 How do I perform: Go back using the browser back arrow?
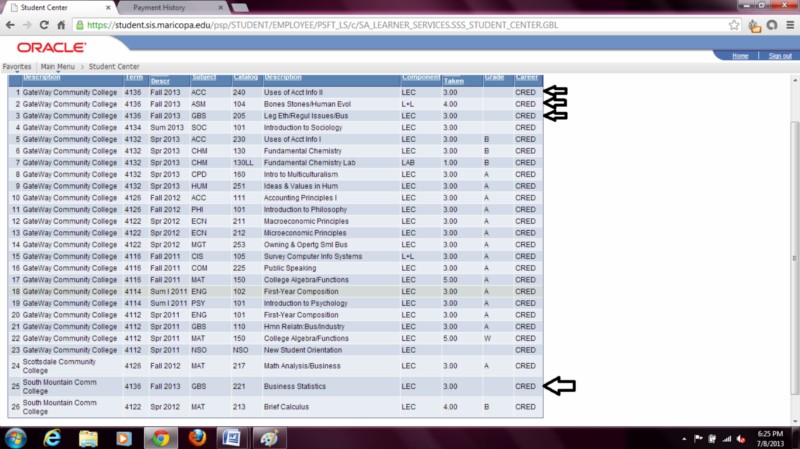(10, 25)
